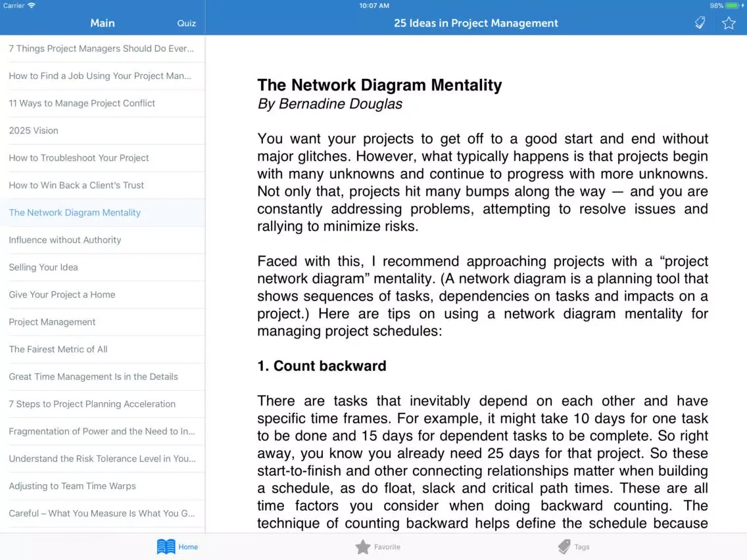Open 'Fragmentation of Power and the Need to In...'

103,431
